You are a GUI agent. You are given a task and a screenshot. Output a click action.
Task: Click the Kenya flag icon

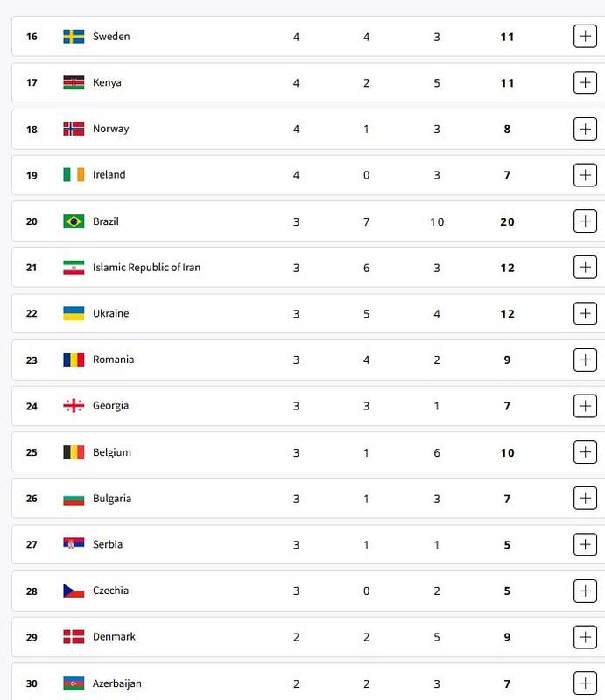pyautogui.click(x=74, y=83)
